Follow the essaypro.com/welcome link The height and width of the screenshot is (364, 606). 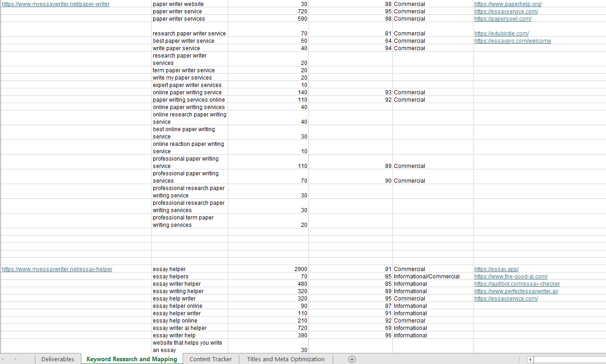pos(513,41)
